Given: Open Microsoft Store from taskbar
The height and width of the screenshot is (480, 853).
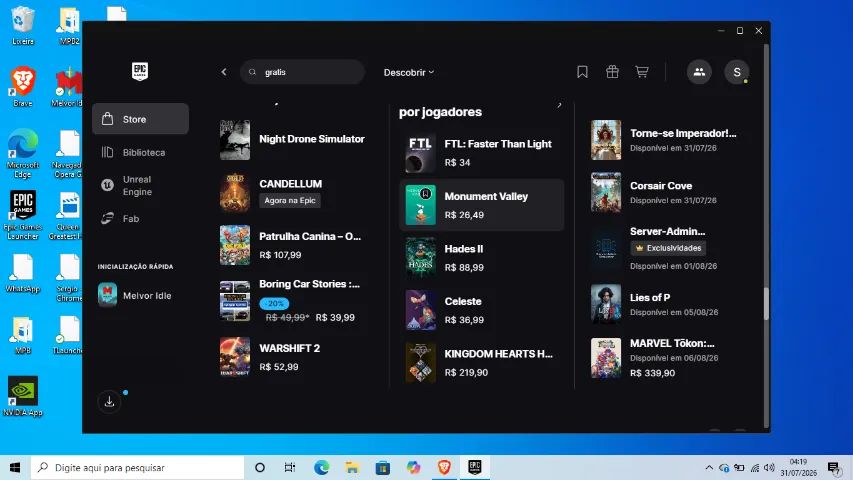Looking at the screenshot, I should 382,467.
